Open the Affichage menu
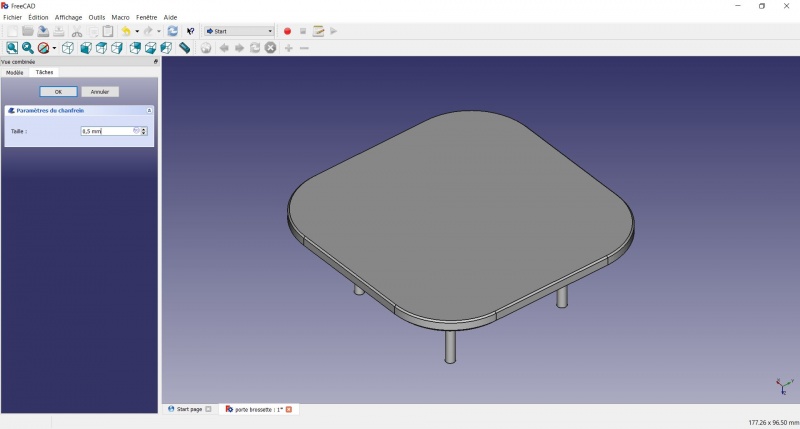 (68, 17)
